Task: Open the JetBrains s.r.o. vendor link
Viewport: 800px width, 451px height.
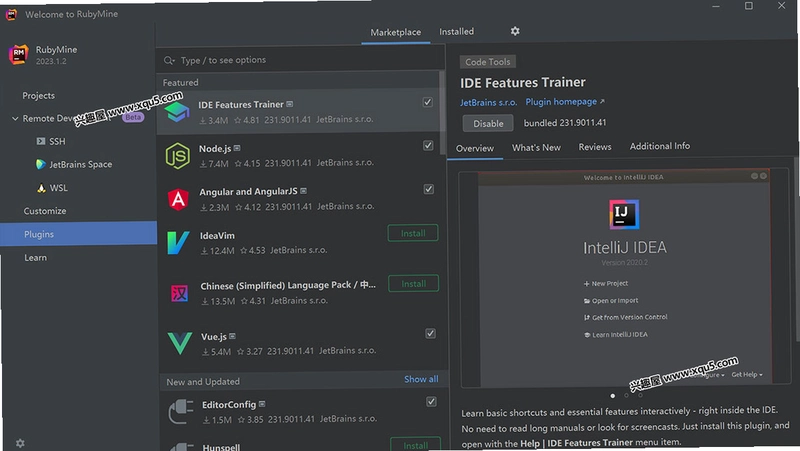Action: (x=488, y=103)
